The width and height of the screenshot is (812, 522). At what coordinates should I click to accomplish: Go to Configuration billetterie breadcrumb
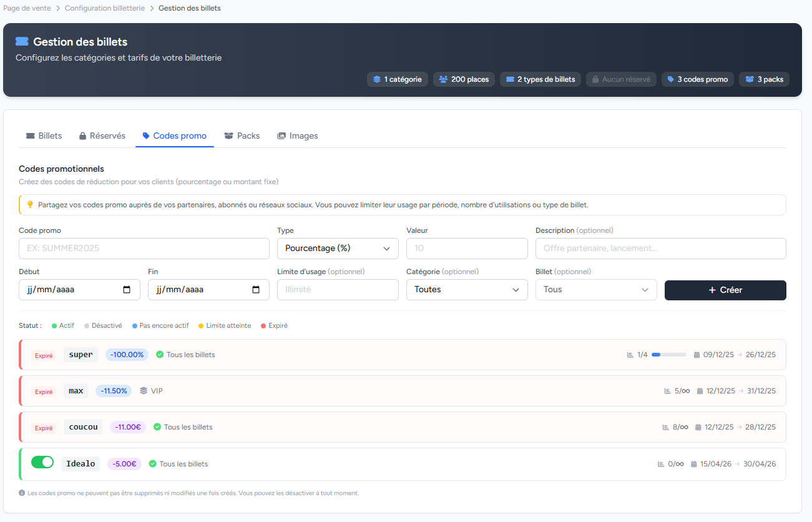click(x=104, y=8)
